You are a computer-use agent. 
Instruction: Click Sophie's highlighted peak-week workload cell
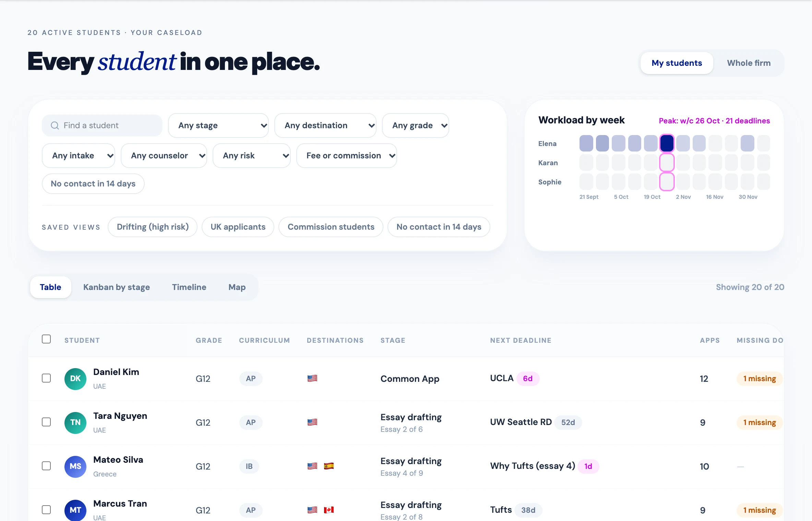[x=667, y=182]
